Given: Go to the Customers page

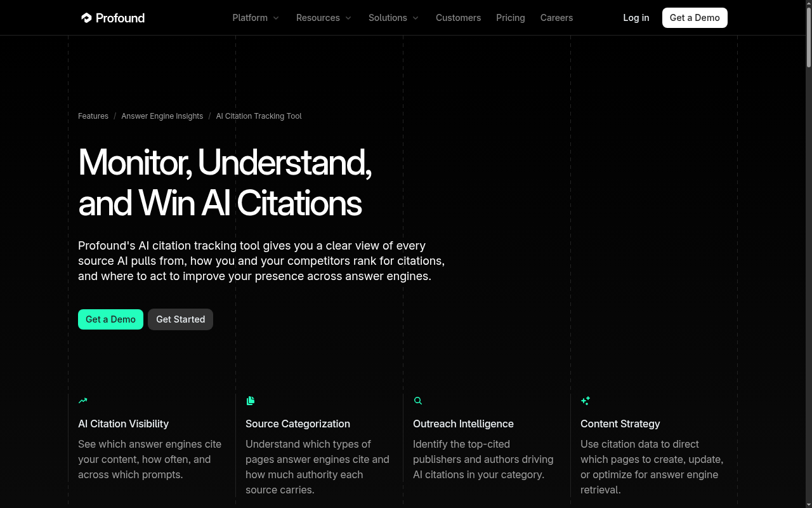Looking at the screenshot, I should click(x=458, y=18).
